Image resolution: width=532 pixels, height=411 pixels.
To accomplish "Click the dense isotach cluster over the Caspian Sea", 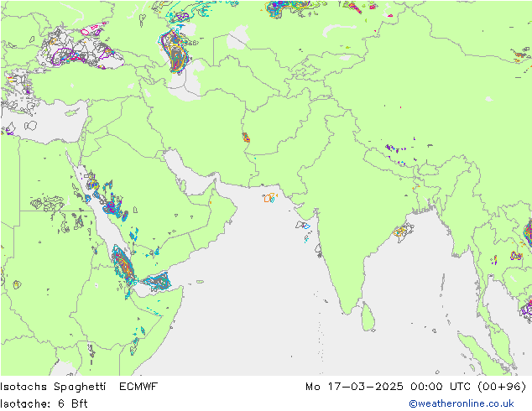I will tap(175, 51).
